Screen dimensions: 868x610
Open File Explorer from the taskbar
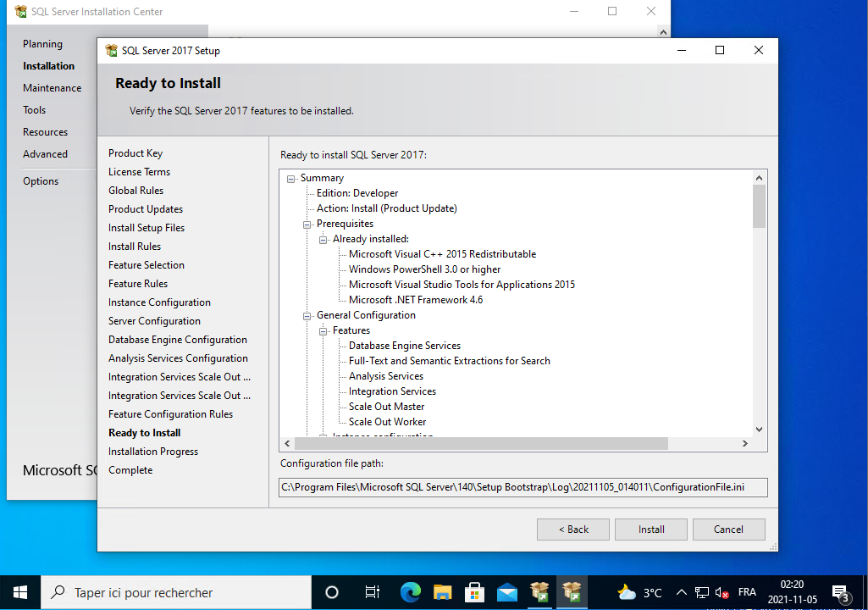443,592
